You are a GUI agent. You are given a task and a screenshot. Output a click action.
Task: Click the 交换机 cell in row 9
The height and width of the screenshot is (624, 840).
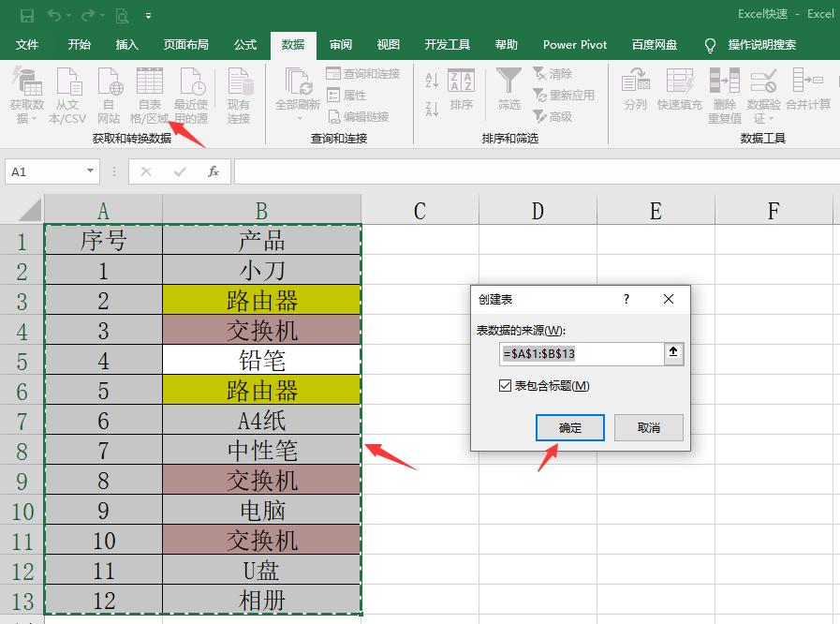tap(261, 481)
